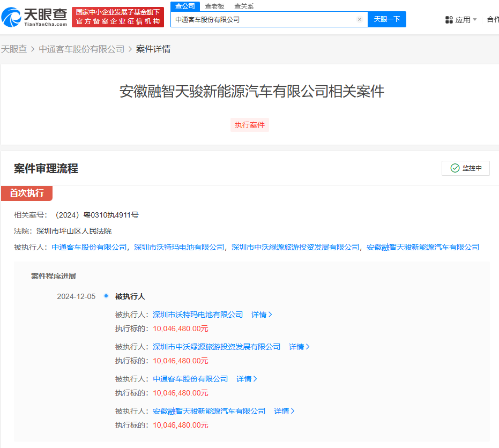Open the 应用 apps grid icon
499x448 pixels.
click(x=449, y=20)
